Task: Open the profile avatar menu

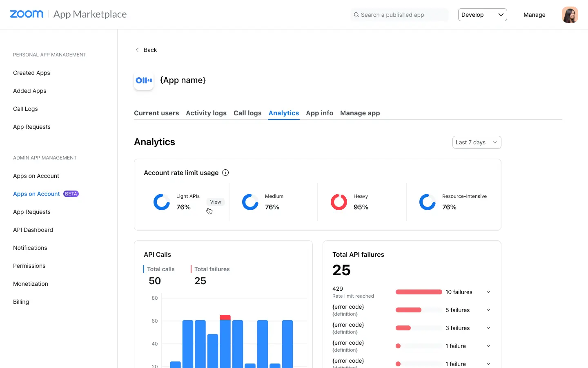Action: [570, 14]
